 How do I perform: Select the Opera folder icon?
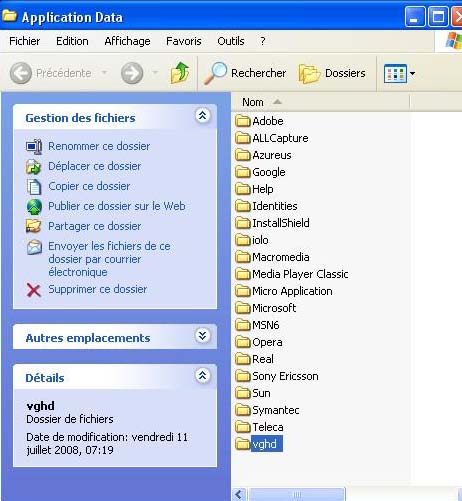pos(243,342)
